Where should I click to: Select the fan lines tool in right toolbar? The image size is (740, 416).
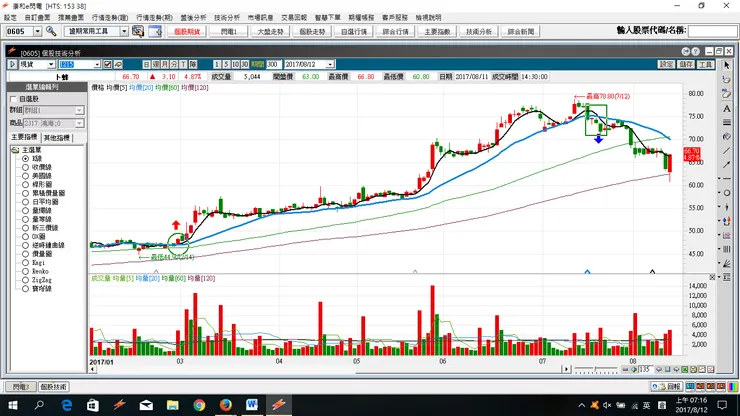(727, 263)
